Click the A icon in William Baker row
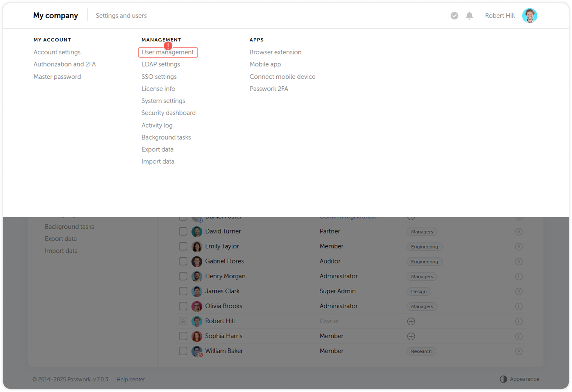Viewport: 572px width, 392px height. point(519,351)
